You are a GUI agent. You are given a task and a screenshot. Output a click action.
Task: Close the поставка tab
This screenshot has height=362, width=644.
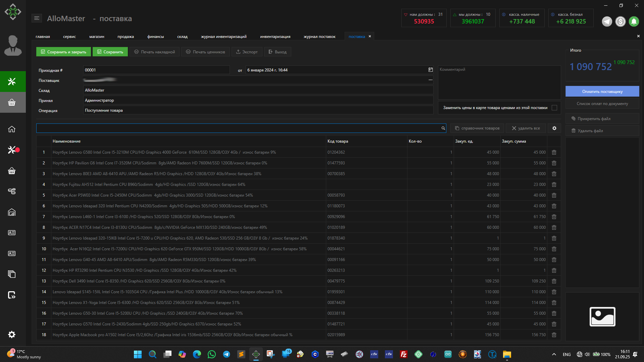[x=370, y=36]
